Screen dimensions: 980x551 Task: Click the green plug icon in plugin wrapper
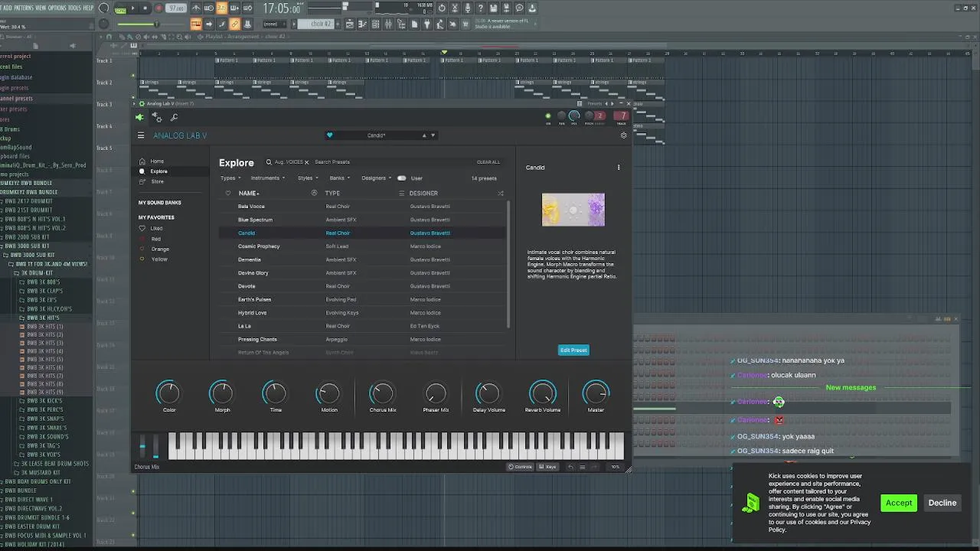tap(139, 117)
